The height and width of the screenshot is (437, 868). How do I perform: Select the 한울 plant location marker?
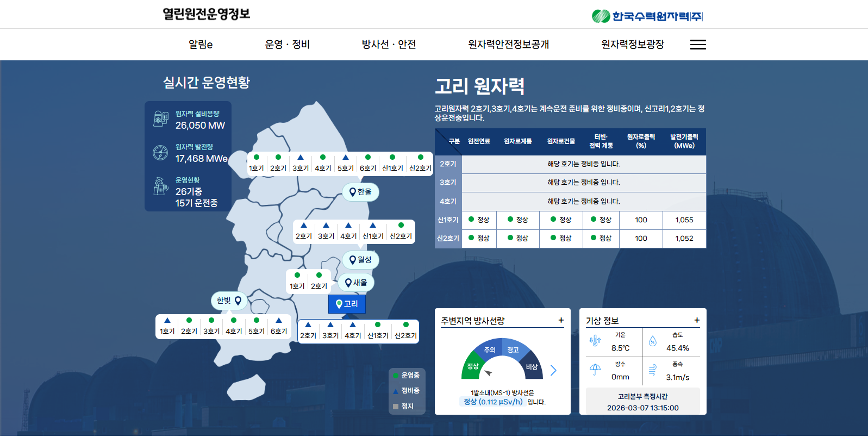(x=360, y=192)
